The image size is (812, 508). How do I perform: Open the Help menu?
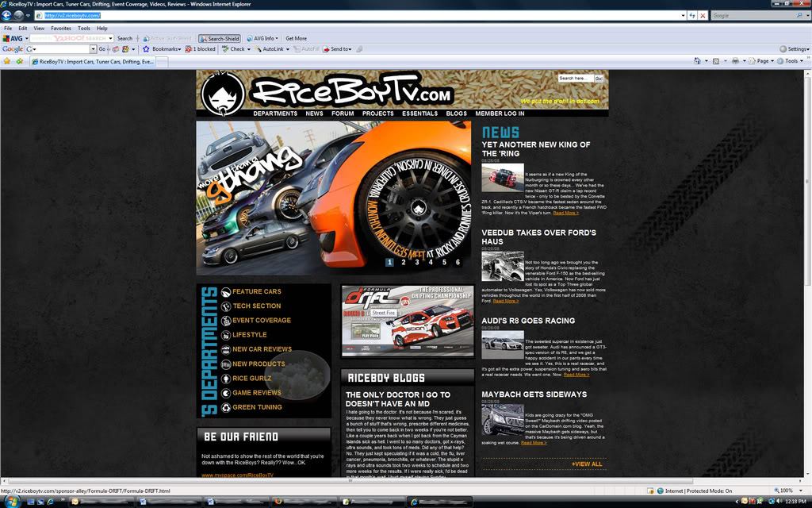coord(102,29)
